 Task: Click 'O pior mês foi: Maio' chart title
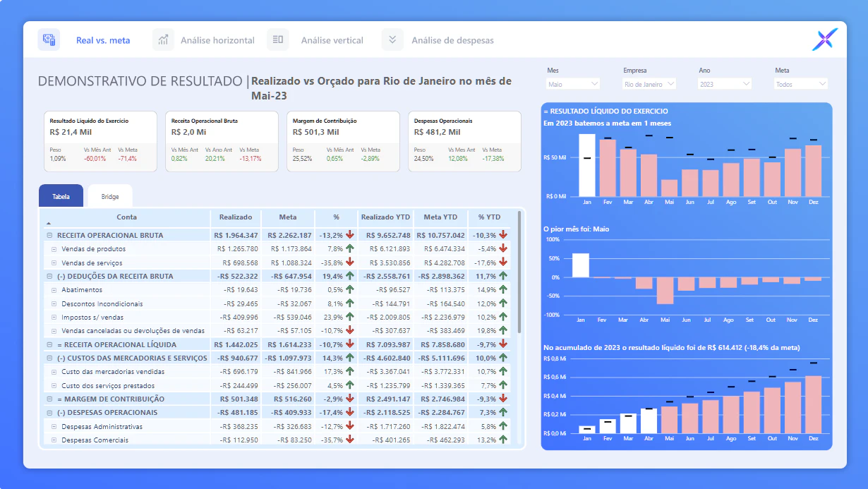[x=577, y=229]
